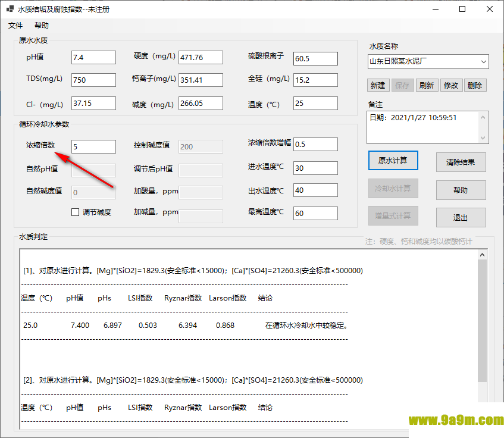Focus the pH值 input field

tap(93, 58)
